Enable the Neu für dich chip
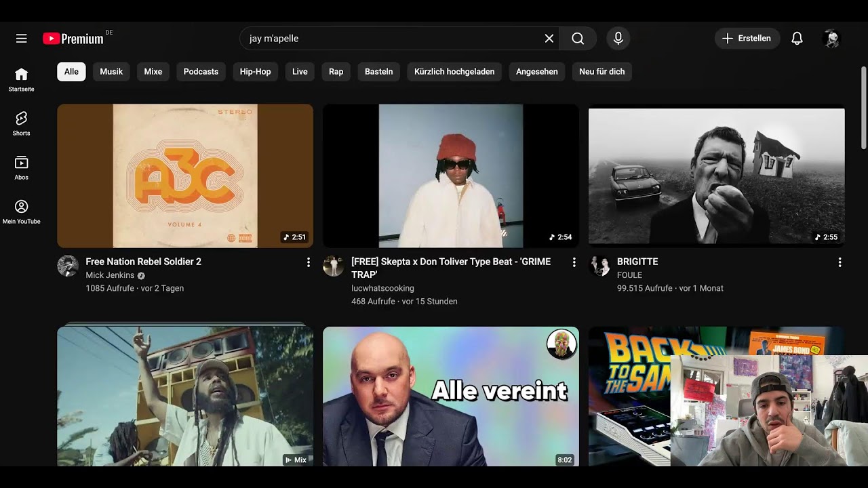This screenshot has width=868, height=488. click(x=601, y=72)
